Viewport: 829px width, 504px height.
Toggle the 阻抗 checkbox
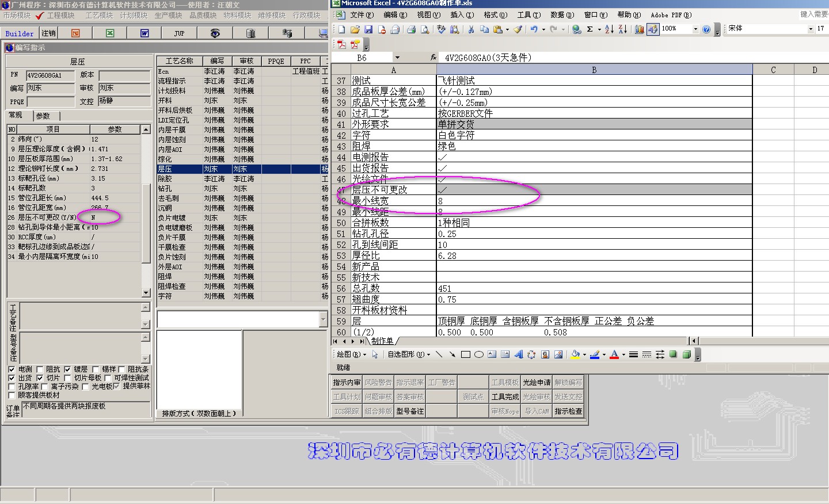pyautogui.click(x=40, y=369)
